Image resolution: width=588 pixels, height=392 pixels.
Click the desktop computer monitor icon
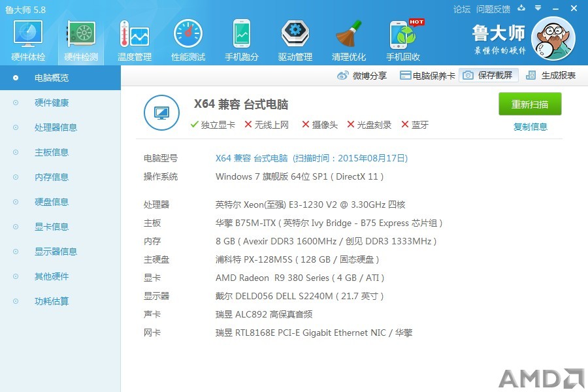coord(161,112)
